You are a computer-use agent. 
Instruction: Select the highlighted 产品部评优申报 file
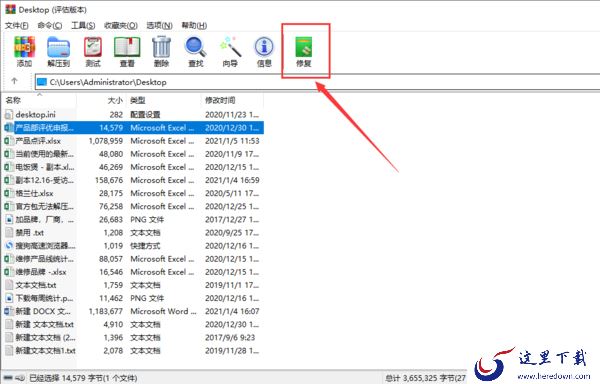(x=133, y=128)
